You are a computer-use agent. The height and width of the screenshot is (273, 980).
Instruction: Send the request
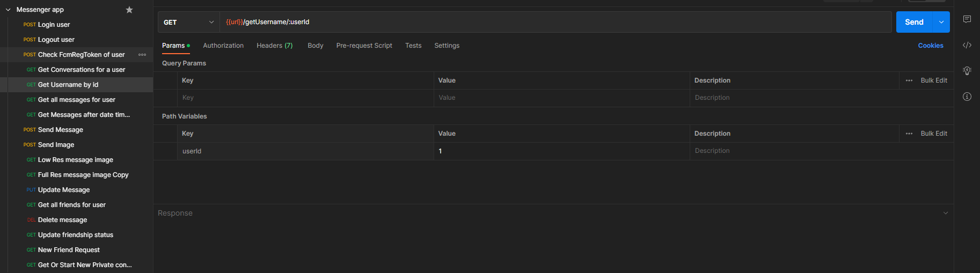click(x=915, y=22)
